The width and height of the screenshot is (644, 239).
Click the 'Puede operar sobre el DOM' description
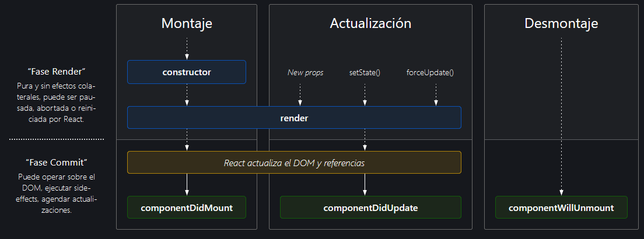pos(56,194)
